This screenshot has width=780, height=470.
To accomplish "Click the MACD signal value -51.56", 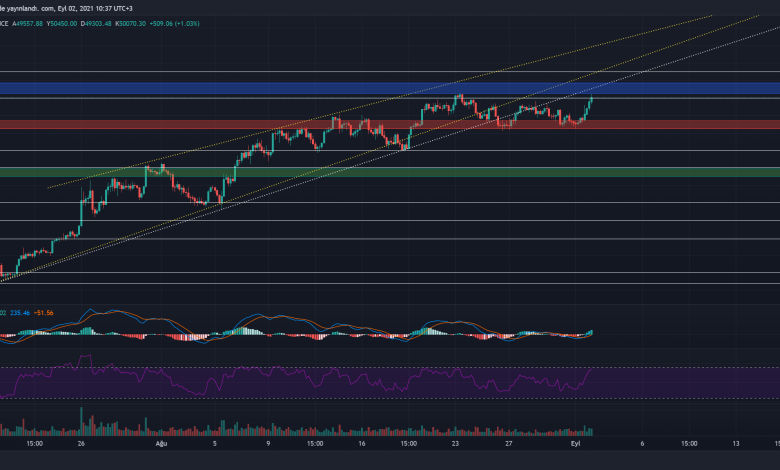I will click(43, 313).
